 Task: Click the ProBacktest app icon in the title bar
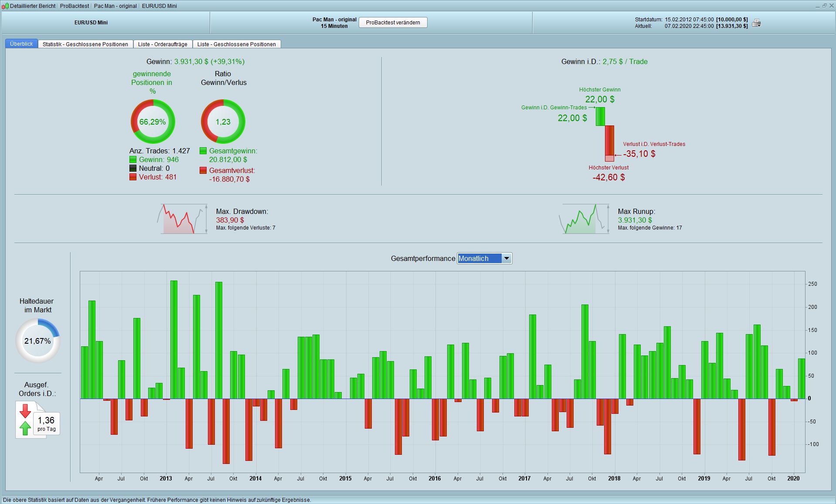[5, 6]
